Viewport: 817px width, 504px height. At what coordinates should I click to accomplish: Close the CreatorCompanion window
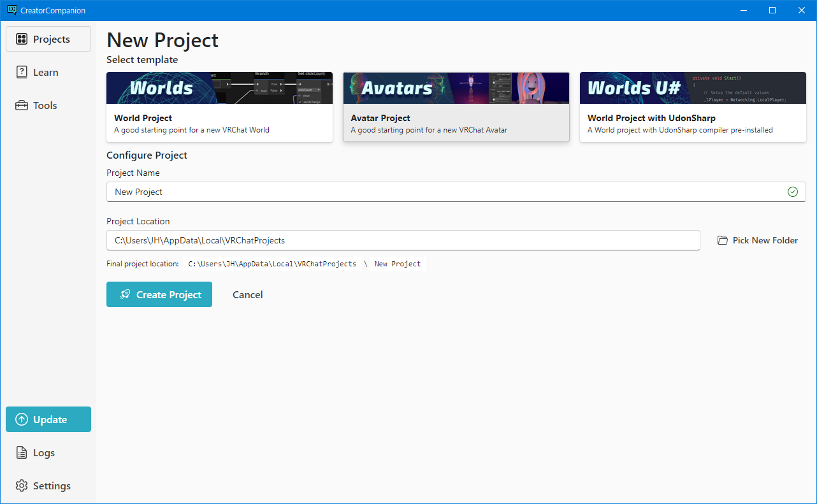pos(802,10)
